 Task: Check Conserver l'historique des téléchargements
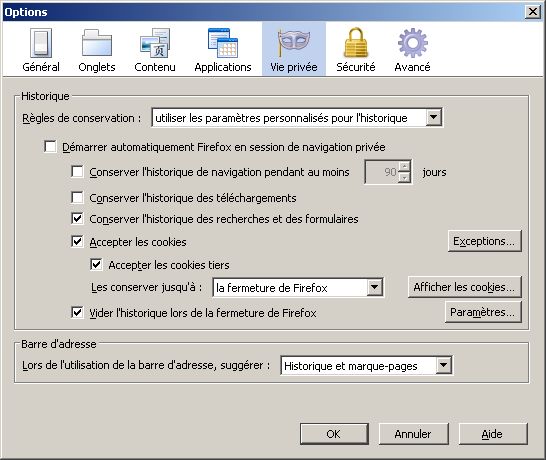[x=77, y=197]
